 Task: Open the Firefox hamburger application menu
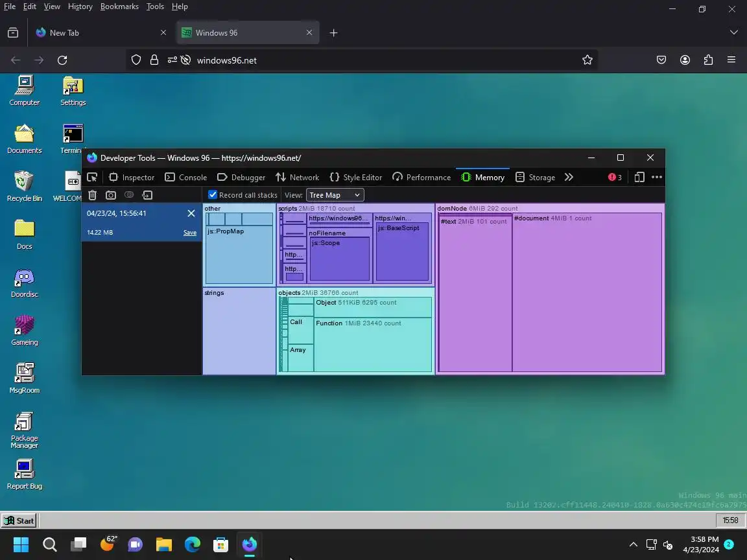(x=731, y=60)
